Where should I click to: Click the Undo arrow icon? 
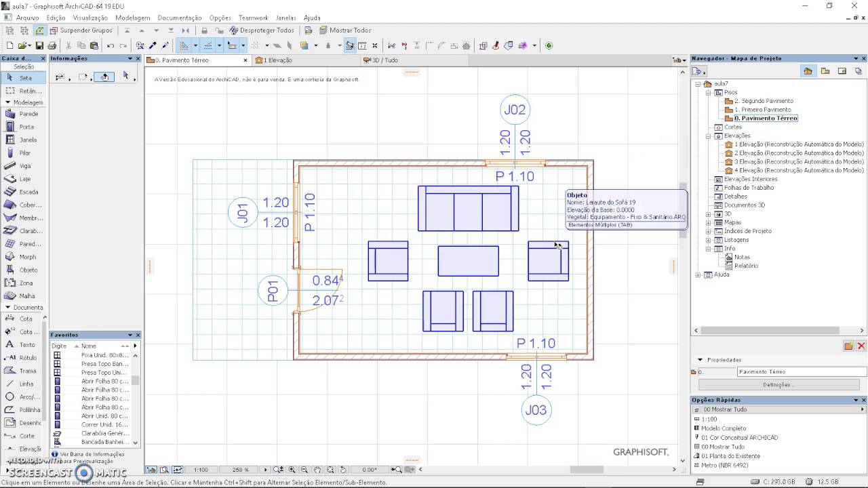111,46
